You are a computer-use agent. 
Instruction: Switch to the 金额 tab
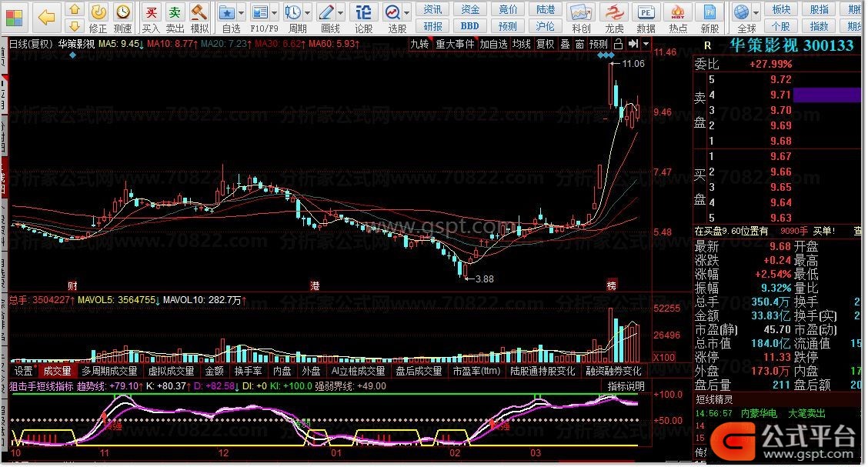tap(214, 371)
